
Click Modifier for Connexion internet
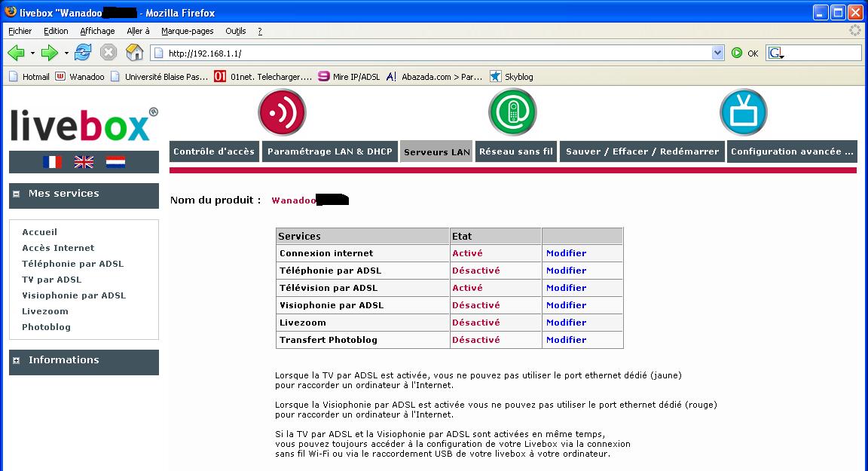click(x=567, y=253)
